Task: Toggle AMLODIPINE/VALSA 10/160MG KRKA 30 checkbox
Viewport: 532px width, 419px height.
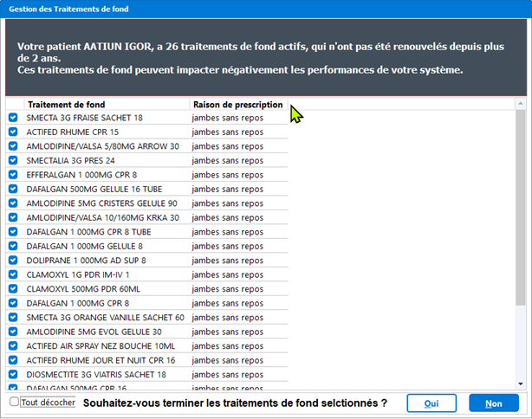Action: [13, 217]
